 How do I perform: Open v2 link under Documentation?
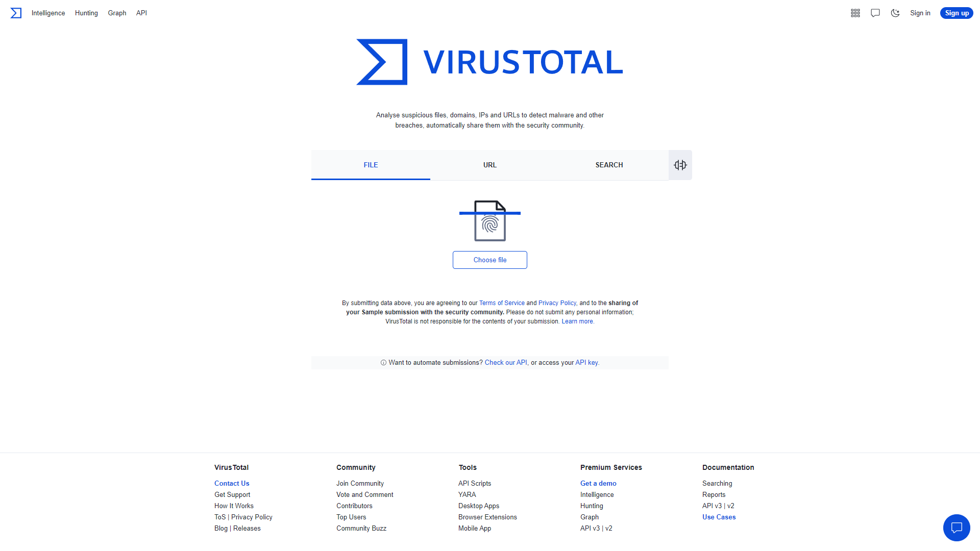tap(731, 506)
